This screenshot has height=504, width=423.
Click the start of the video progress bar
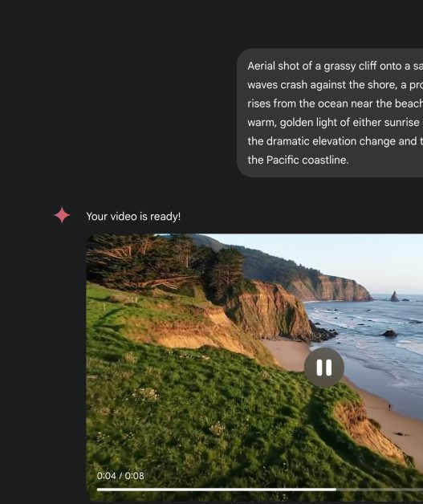click(99, 490)
